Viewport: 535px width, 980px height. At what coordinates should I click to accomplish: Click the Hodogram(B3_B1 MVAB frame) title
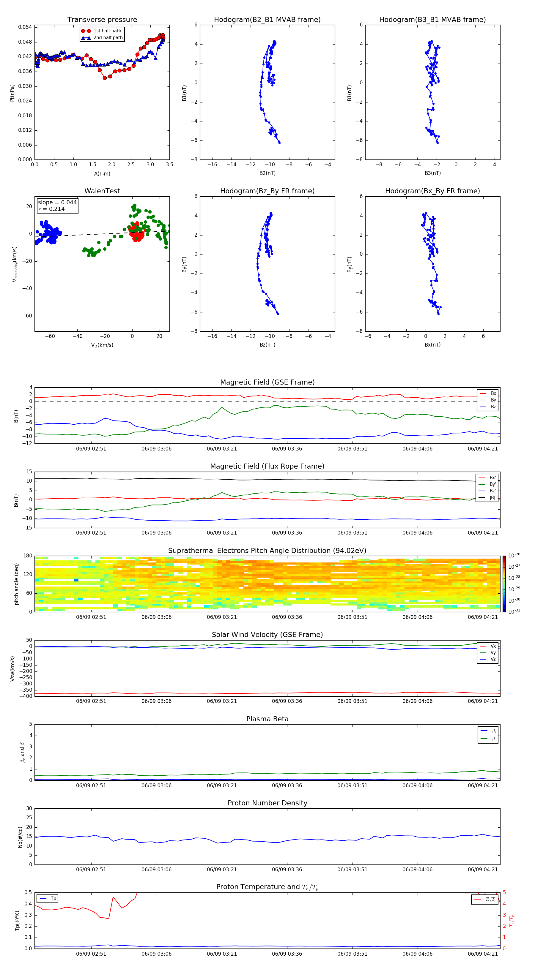pos(432,20)
